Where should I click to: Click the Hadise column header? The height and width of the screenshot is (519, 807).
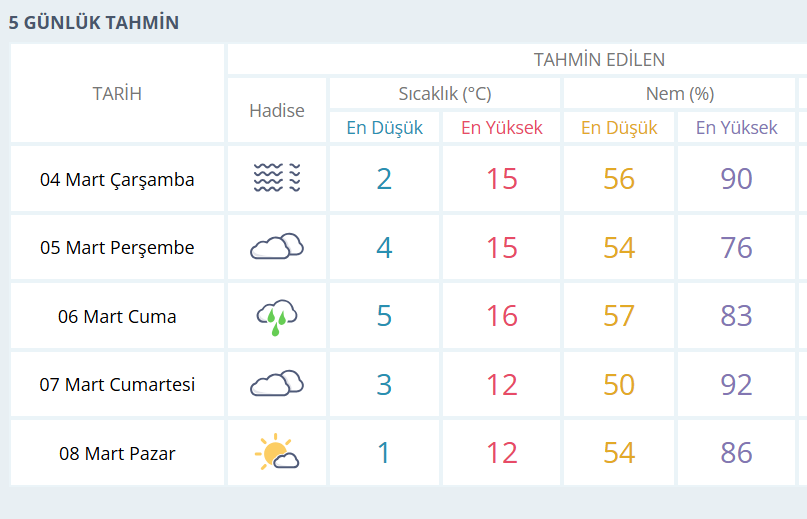[277, 111]
